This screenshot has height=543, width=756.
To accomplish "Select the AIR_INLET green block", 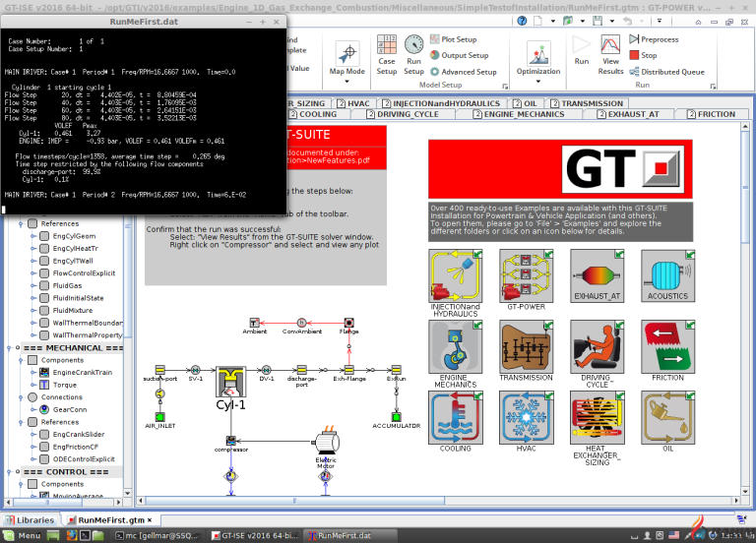I will 160,417.
